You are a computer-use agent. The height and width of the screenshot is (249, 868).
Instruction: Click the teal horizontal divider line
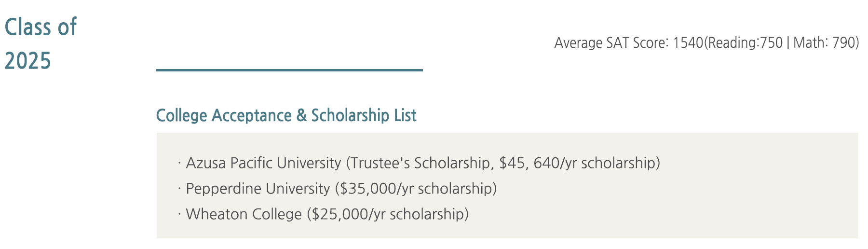click(x=289, y=70)
